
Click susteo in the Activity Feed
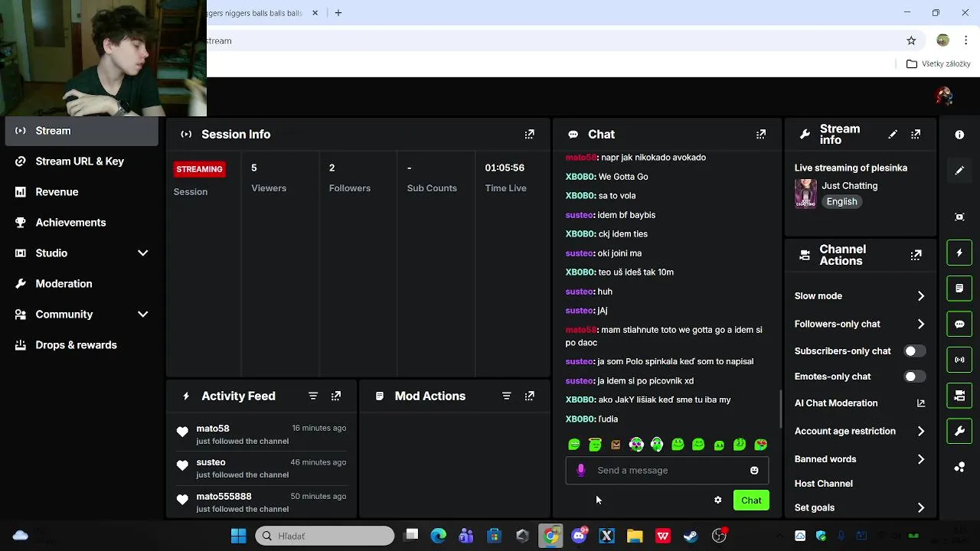(x=211, y=462)
